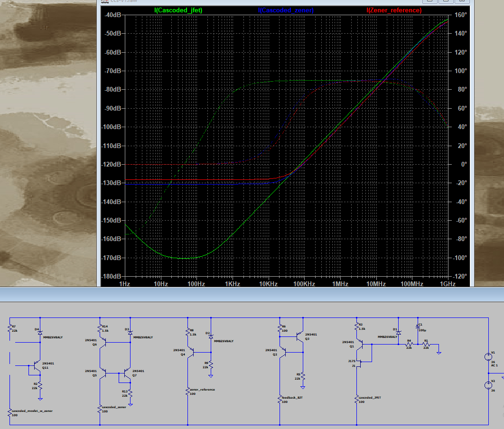Select zener diode D3
This screenshot has width=504, height=429.
click(130, 333)
